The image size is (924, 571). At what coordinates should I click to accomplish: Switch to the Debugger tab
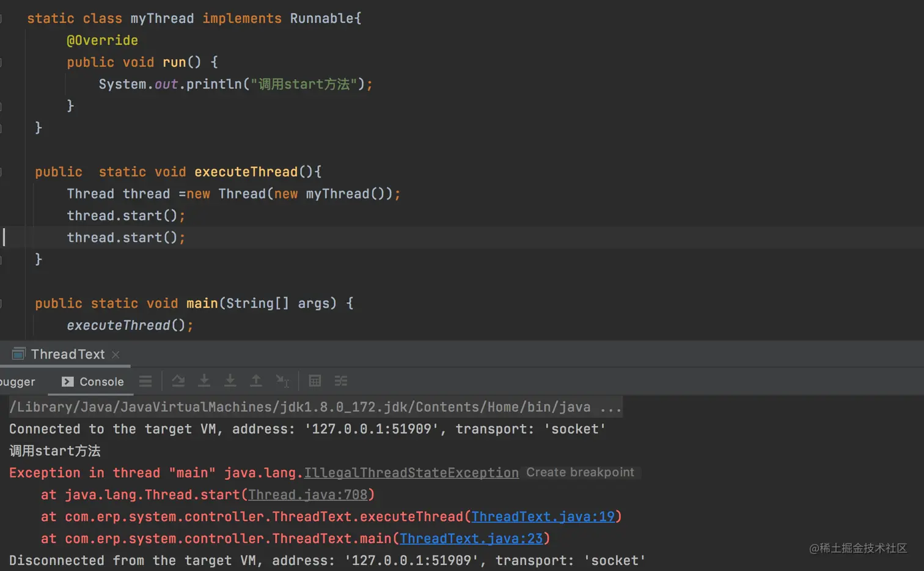click(x=17, y=382)
